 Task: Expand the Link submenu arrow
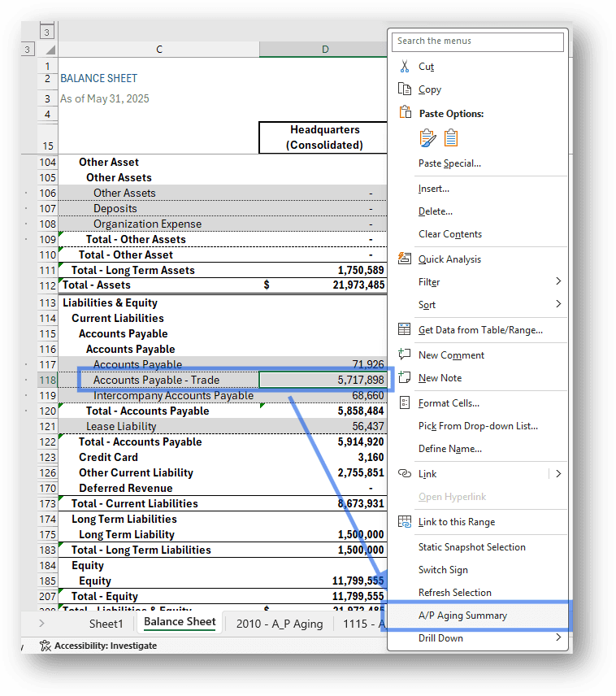pos(558,473)
